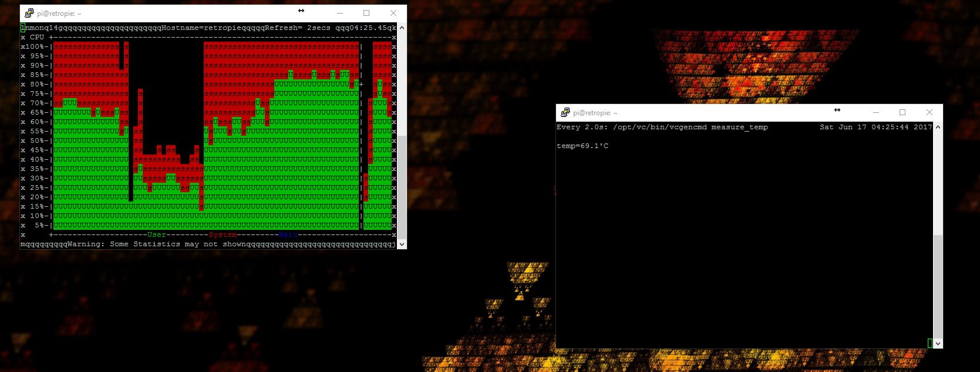The image size is (980, 372).
Task: Close the nmon CPU monitor window
Action: (393, 13)
